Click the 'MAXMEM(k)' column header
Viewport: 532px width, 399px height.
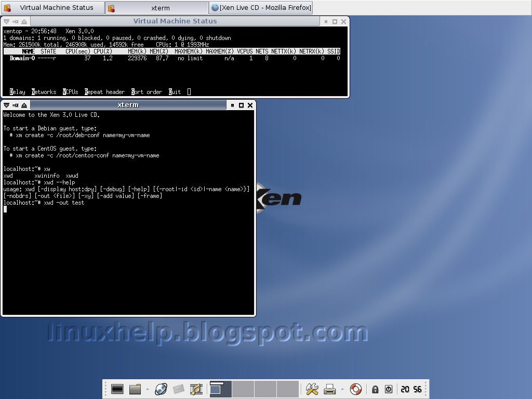click(x=189, y=51)
